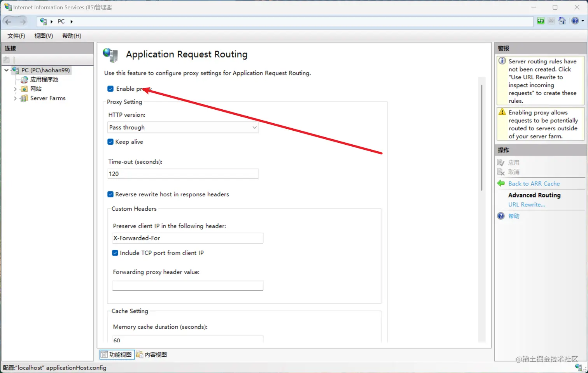Click the Advanced Routing heading
The height and width of the screenshot is (373, 588).
coord(534,195)
